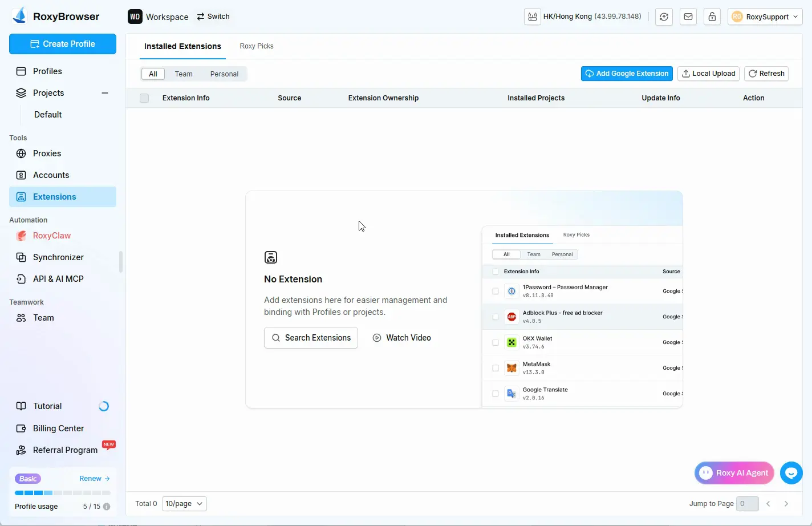
Task: Toggle the select-all checkbox in table header
Action: (144, 98)
